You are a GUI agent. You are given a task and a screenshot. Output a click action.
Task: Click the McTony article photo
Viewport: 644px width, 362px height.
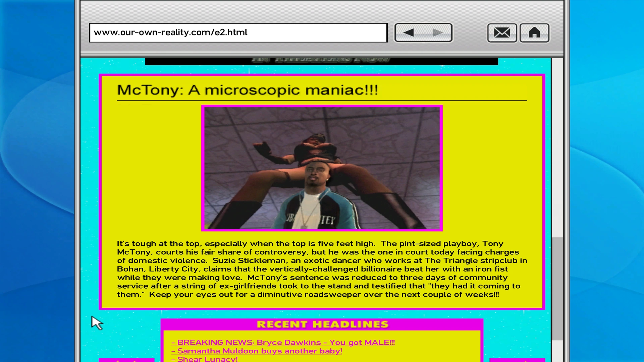322,168
